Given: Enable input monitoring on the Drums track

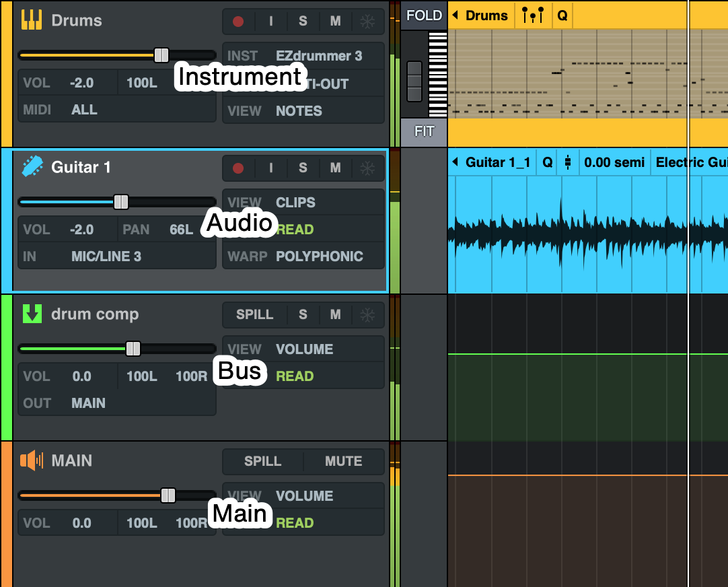Looking at the screenshot, I should pyautogui.click(x=270, y=21).
